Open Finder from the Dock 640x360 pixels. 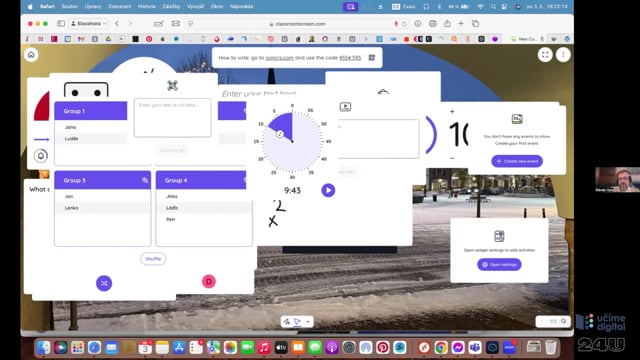43,347
